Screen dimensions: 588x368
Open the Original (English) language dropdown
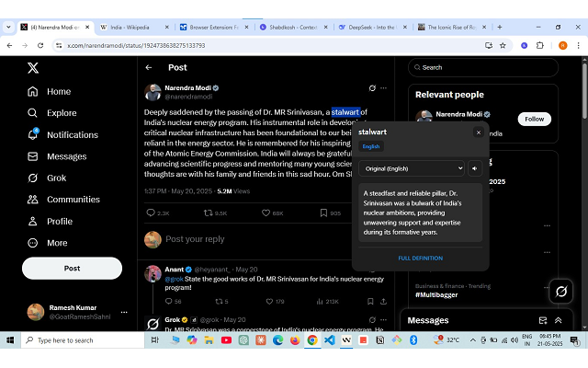(412, 168)
